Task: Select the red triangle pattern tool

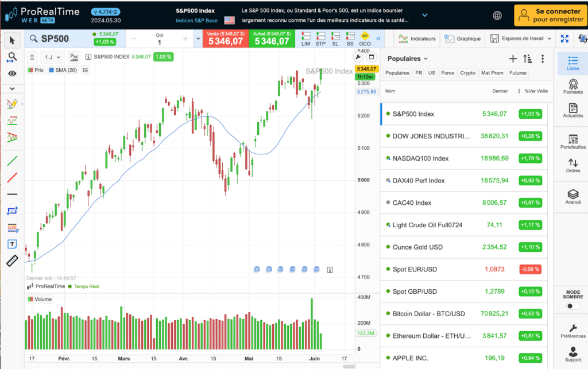Action: coord(12,137)
